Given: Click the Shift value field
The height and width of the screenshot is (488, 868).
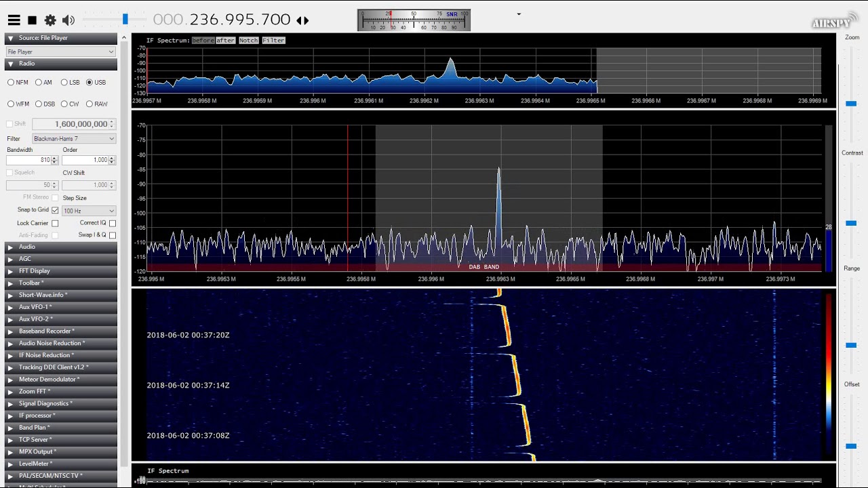Looking at the screenshot, I should coord(74,124).
